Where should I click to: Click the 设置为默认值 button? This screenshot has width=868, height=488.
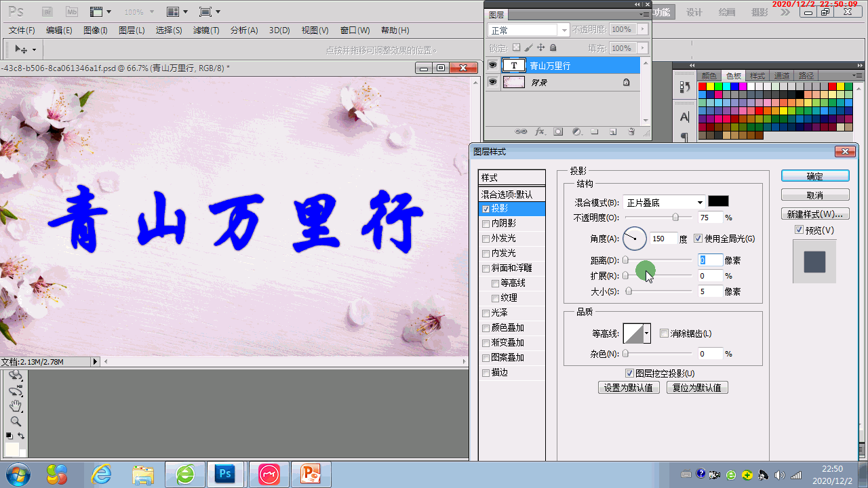tap(629, 388)
